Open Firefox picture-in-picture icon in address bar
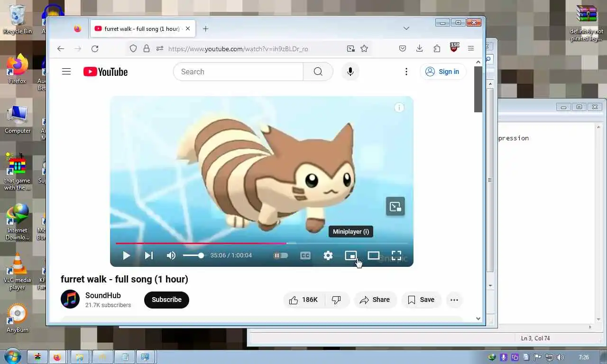Viewport: 607px width, 364px height. point(350,48)
